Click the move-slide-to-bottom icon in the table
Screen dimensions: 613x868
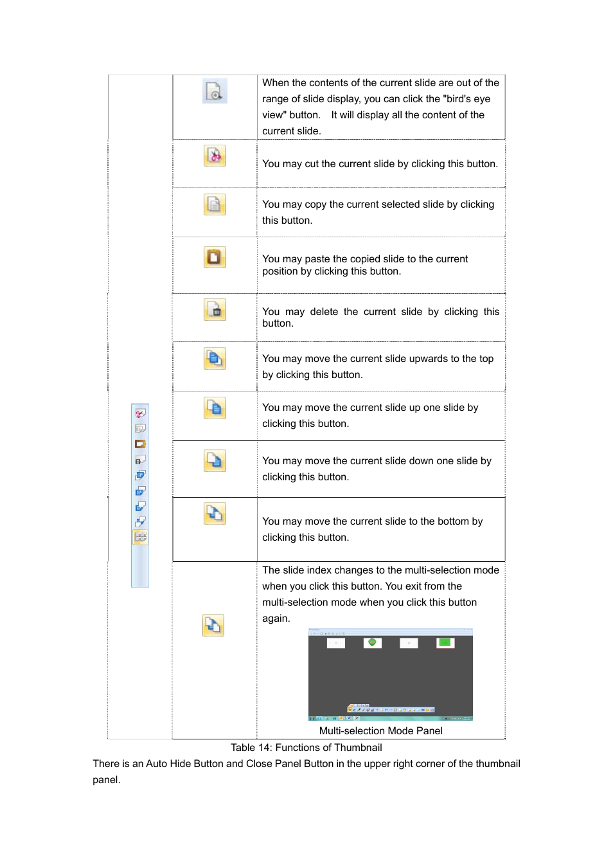tap(215, 513)
